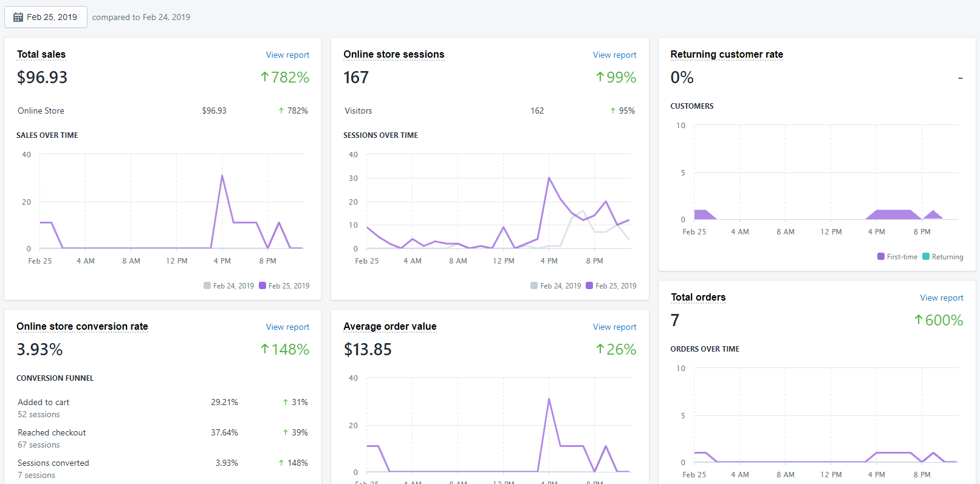980x484 pixels.
Task: Click the green up arrow beside 26%
Action: pyautogui.click(x=600, y=349)
